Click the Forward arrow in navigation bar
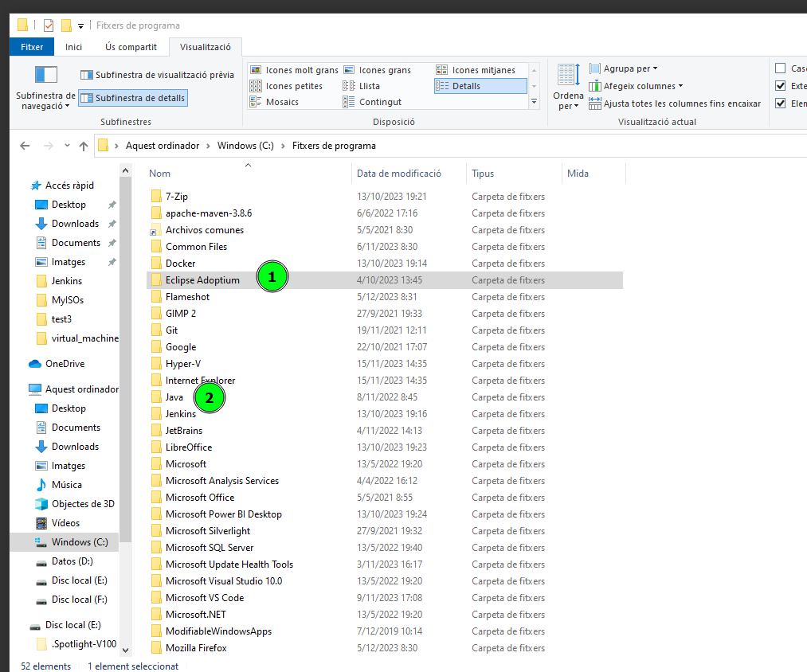Image resolution: width=807 pixels, height=672 pixels. click(x=49, y=146)
